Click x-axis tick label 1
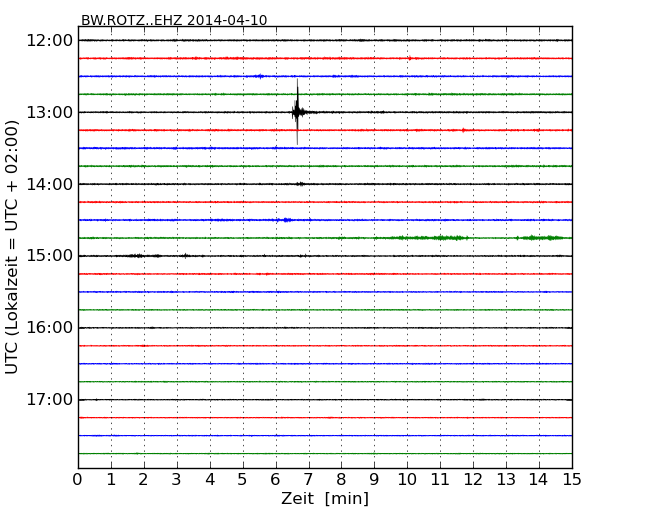 pos(111,480)
